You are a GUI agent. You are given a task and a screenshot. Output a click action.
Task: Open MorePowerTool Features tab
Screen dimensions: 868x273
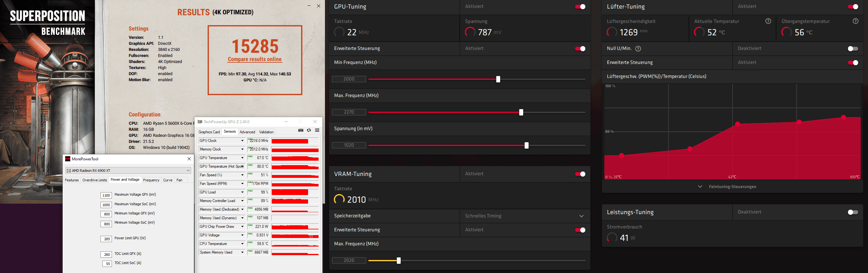click(x=72, y=180)
